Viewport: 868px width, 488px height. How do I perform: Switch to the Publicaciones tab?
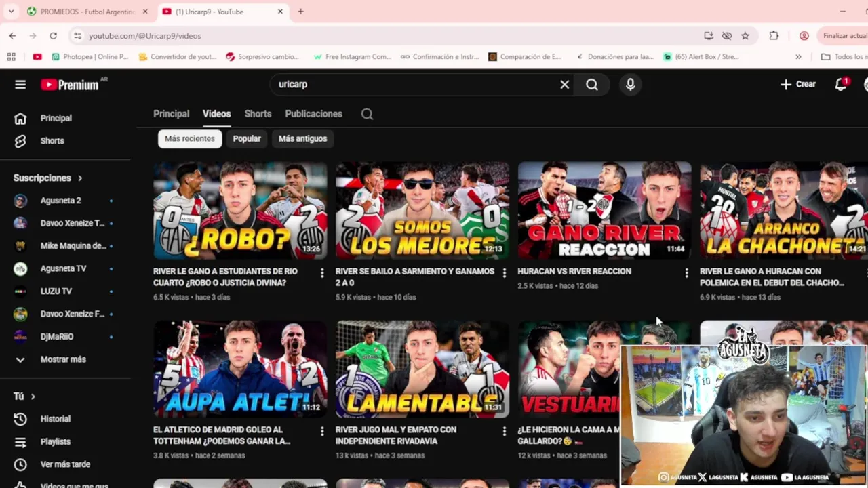point(313,114)
